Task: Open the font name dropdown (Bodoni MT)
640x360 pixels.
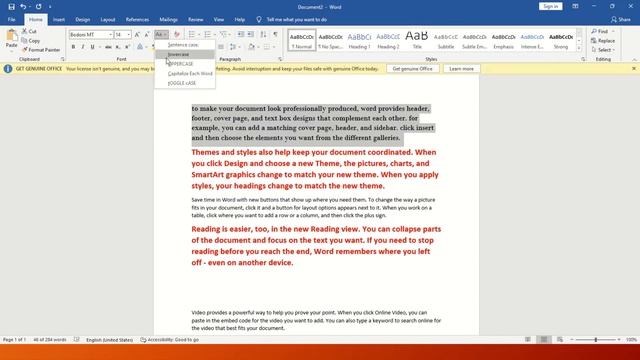Action: point(111,35)
